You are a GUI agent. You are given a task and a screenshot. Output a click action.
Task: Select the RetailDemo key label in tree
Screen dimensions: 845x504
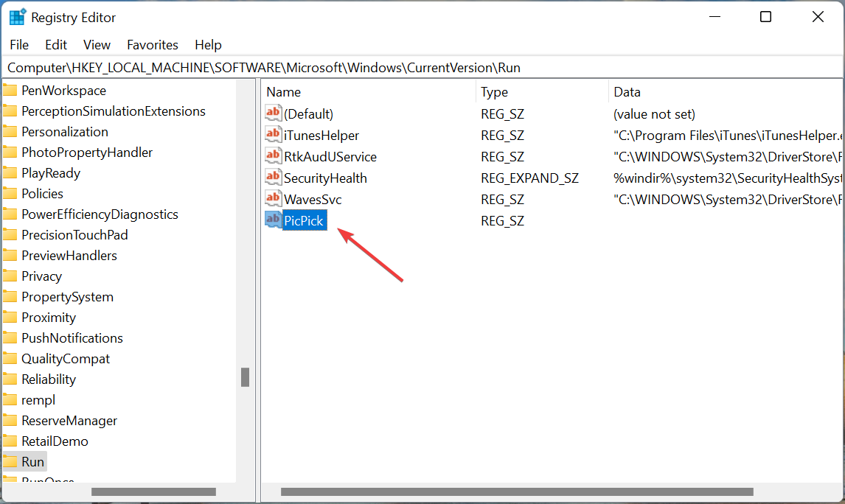(x=55, y=441)
